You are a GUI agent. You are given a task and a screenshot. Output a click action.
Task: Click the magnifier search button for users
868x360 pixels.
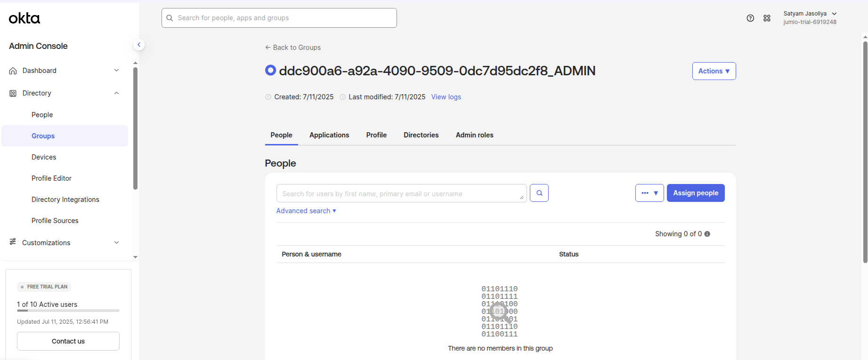pos(539,193)
